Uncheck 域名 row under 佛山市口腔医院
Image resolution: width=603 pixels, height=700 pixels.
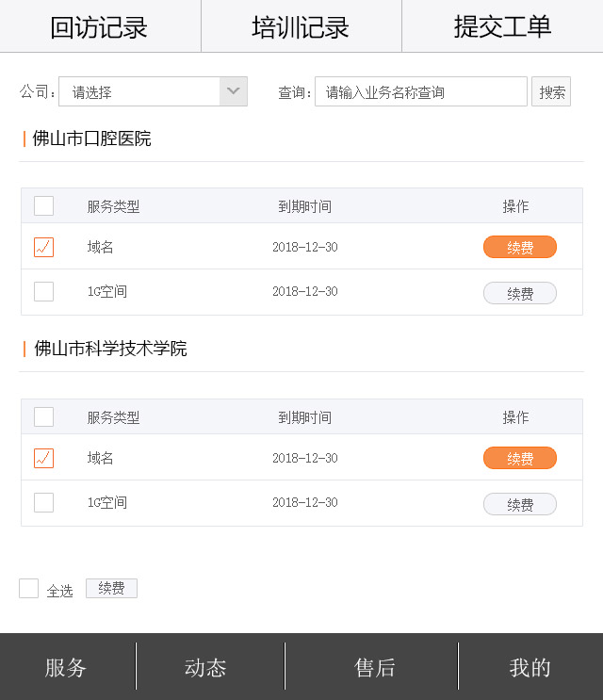tap(44, 247)
